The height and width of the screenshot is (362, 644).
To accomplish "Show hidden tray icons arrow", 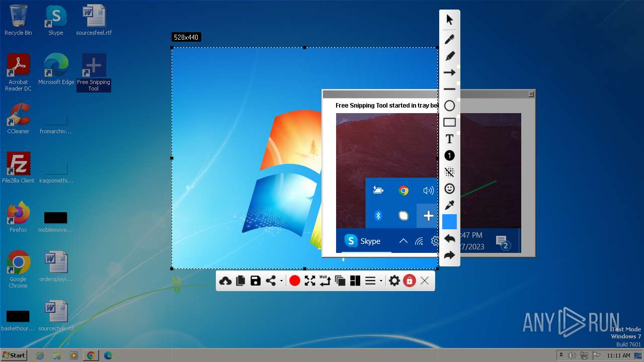I will pyautogui.click(x=561, y=355).
